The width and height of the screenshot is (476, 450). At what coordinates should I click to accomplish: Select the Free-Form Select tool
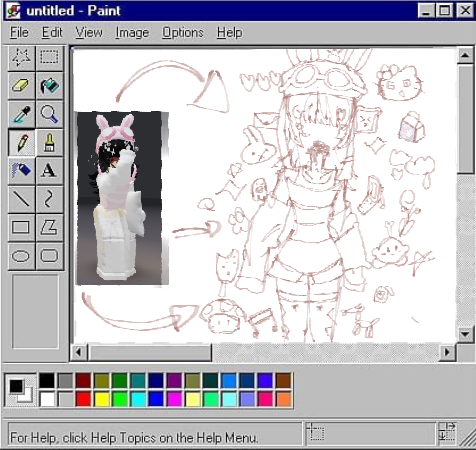point(22,57)
